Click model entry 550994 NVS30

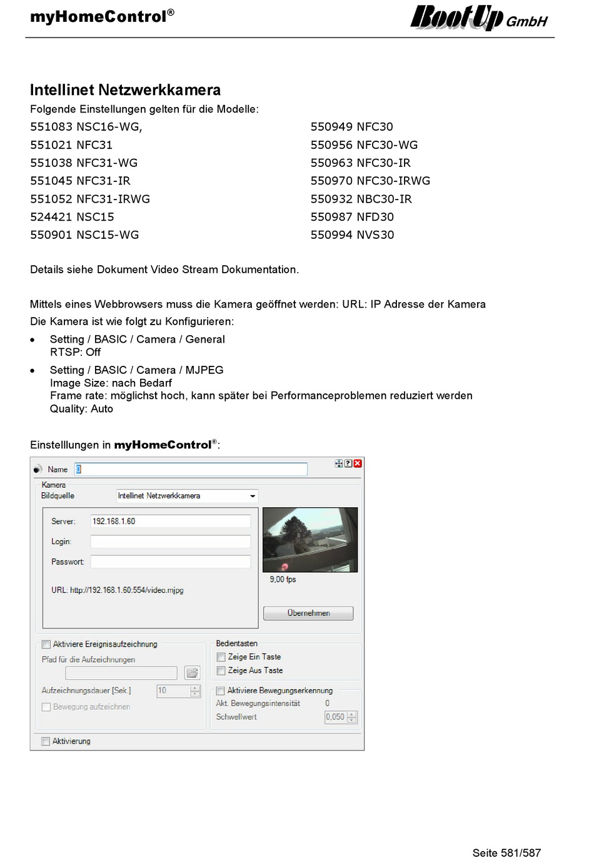pyautogui.click(x=353, y=235)
